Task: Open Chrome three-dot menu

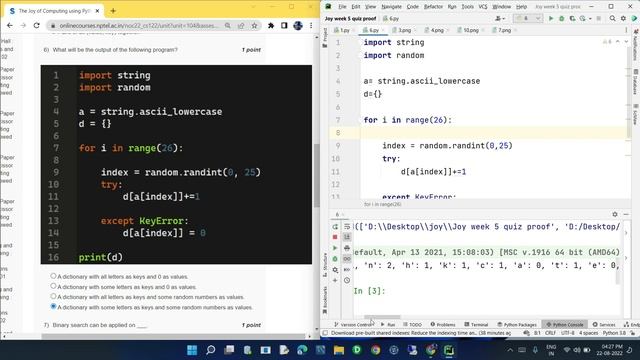Action: pyautogui.click(x=311, y=25)
